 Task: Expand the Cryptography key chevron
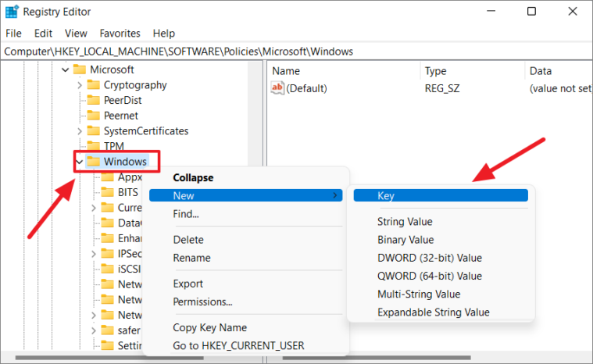[80, 85]
